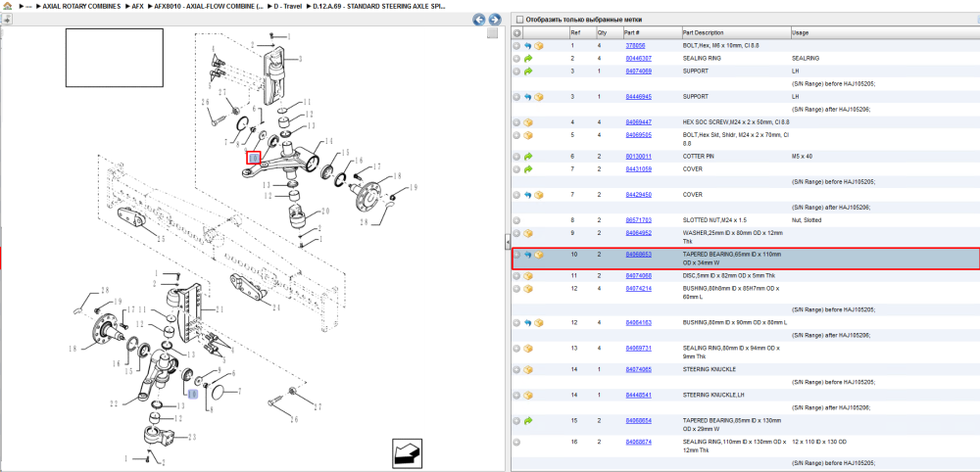Open part number link 84068653
The height and width of the screenshot is (472, 980).
pos(639,255)
